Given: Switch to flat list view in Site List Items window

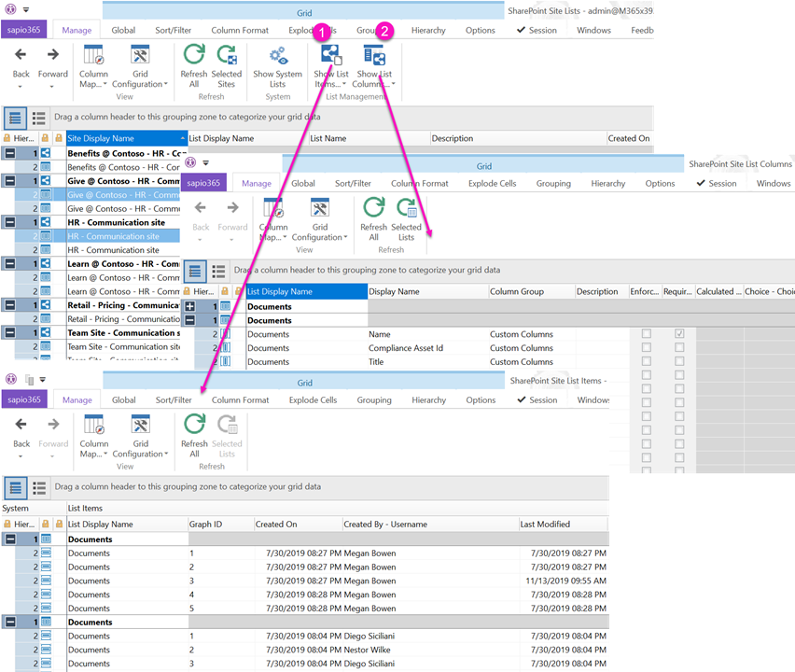Looking at the screenshot, I should [39, 488].
